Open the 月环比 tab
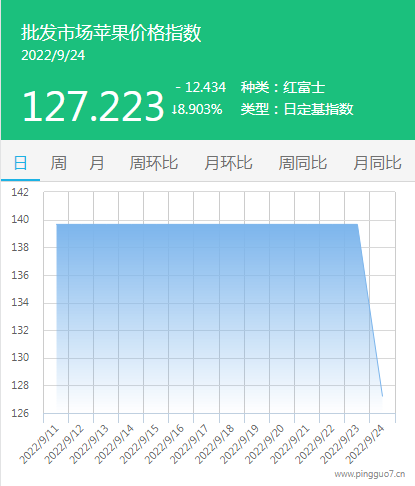 pyautogui.click(x=228, y=163)
